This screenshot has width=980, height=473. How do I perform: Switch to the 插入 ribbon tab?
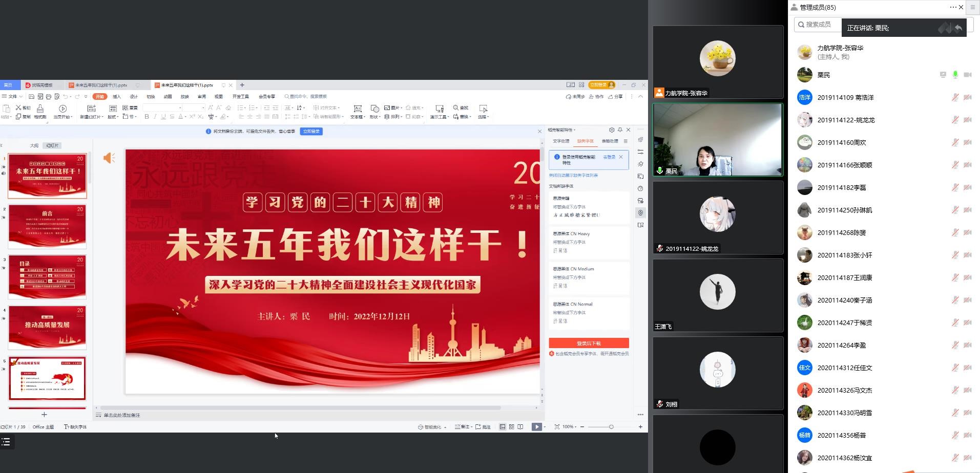117,97
